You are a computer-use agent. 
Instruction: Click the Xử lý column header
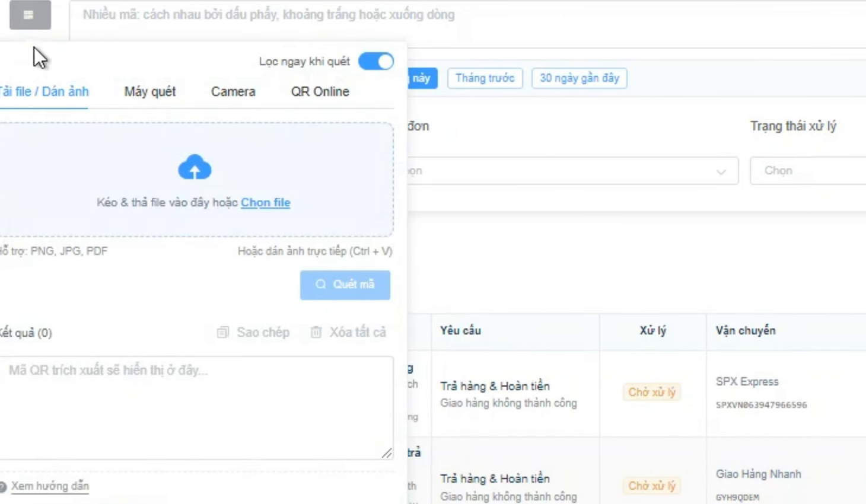coord(653,331)
